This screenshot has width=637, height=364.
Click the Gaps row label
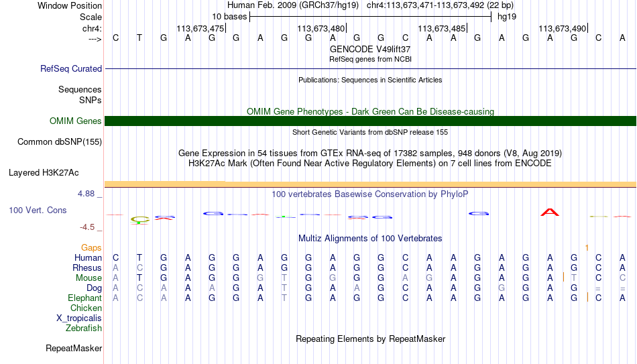(x=91, y=248)
